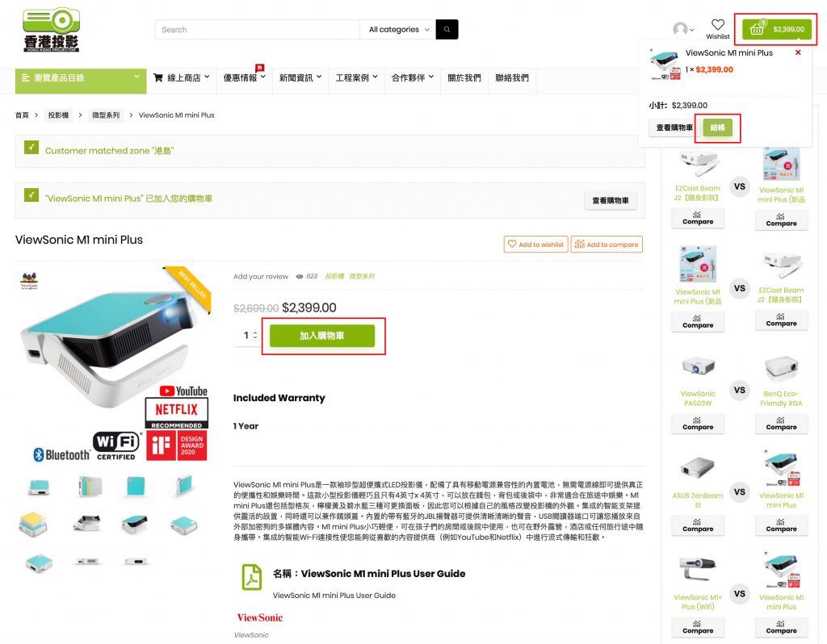Expand the 瀏覽產品目錄 category menu
The height and width of the screenshot is (644, 827).
pyautogui.click(x=81, y=78)
